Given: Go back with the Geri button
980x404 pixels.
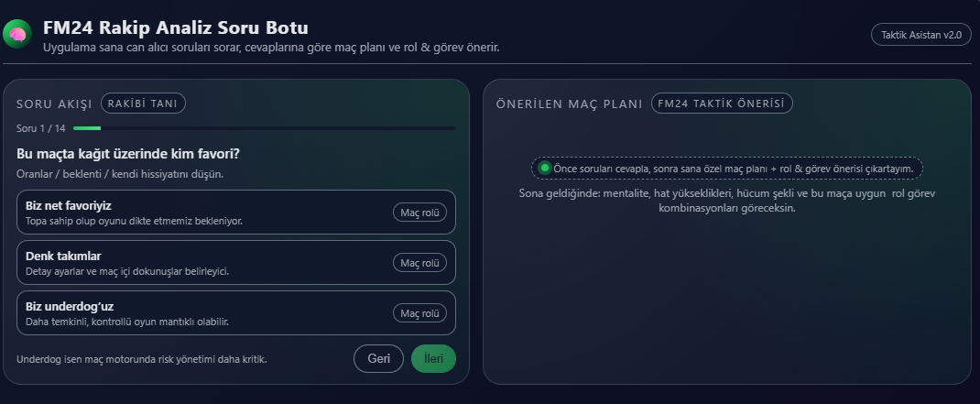Looking at the screenshot, I should click(x=378, y=359).
